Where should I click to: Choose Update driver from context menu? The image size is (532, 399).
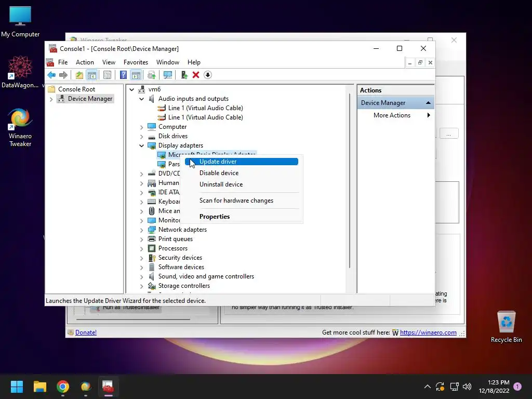[242, 162]
